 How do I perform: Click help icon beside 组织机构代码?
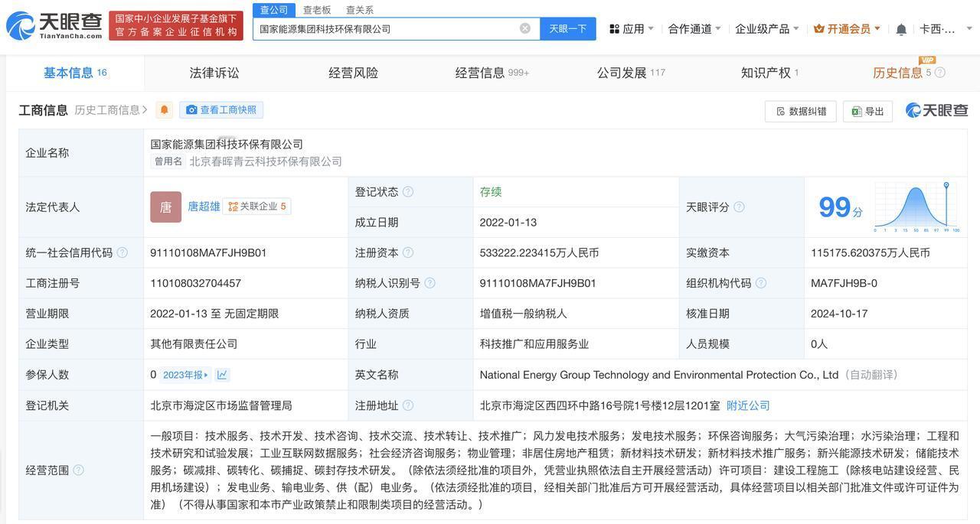click(x=760, y=283)
